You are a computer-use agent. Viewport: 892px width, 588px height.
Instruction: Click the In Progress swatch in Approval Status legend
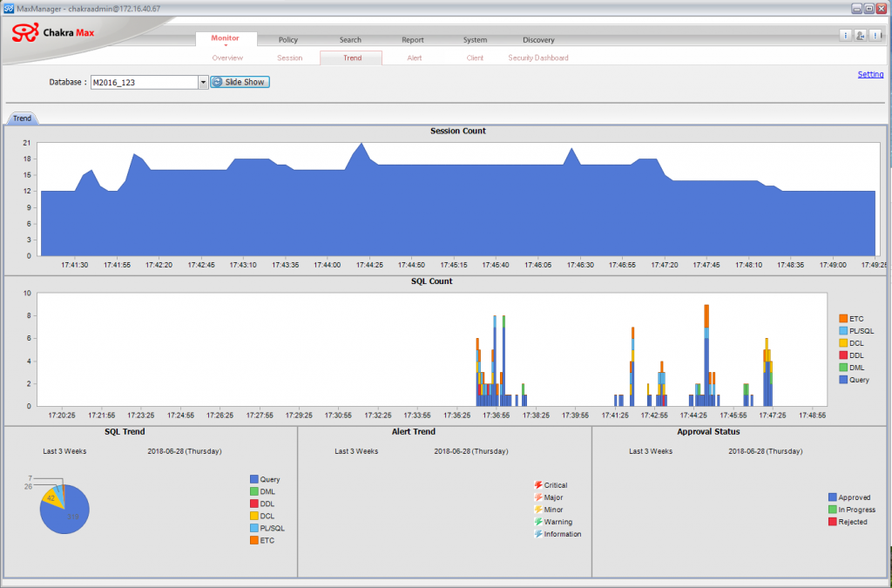coord(832,510)
